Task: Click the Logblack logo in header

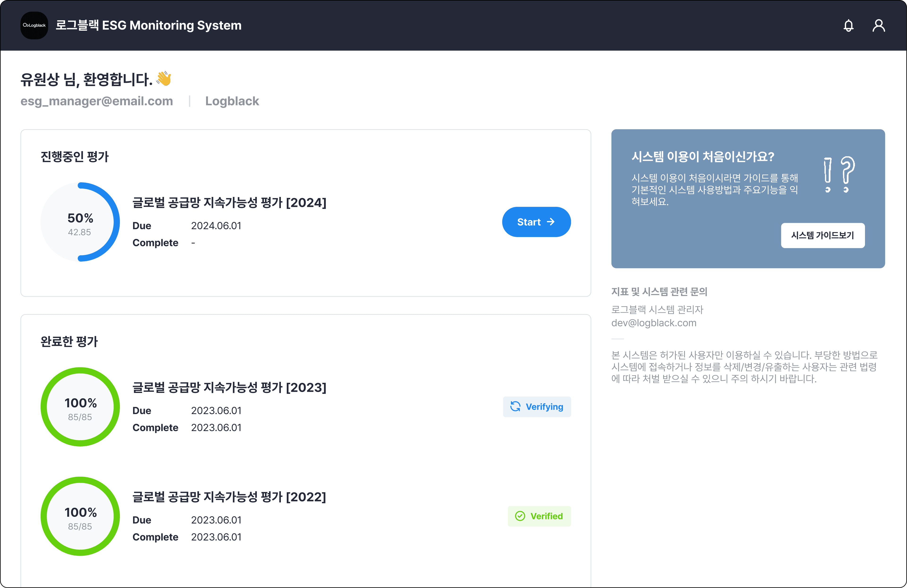Action: [34, 25]
